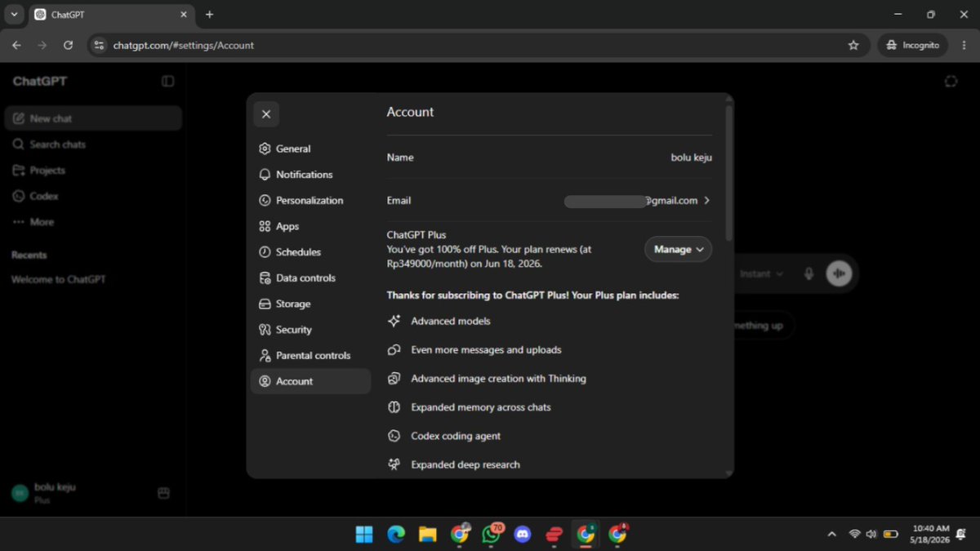980x551 pixels.
Task: Click the Incognito indicator
Action: click(x=913, y=45)
